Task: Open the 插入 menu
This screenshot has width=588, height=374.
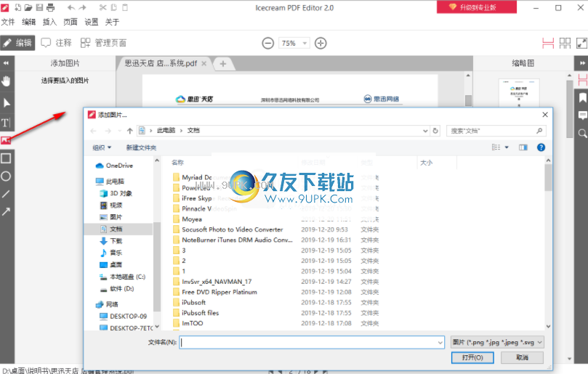Action: (x=49, y=22)
